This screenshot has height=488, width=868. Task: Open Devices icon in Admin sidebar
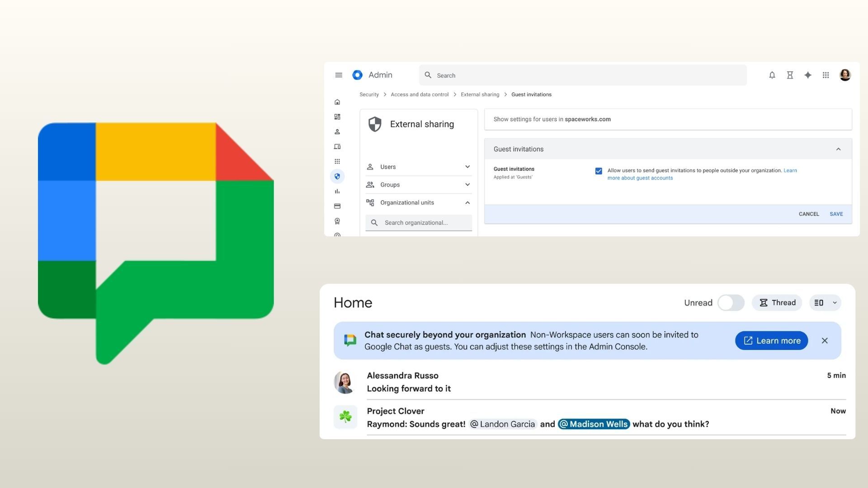[x=337, y=147]
